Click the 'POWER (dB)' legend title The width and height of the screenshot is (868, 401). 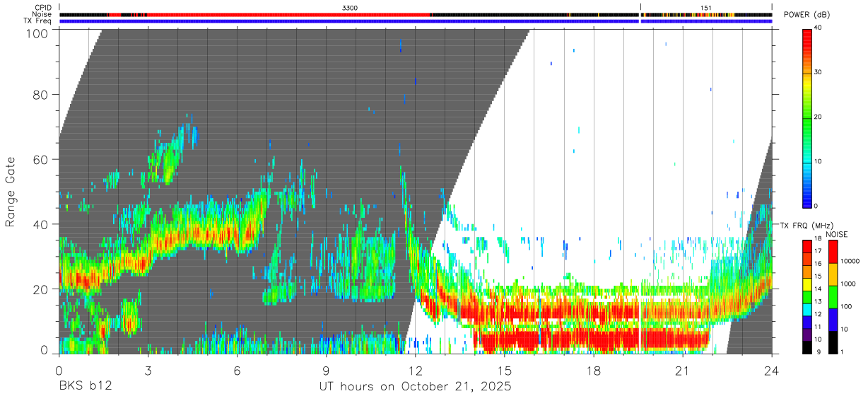point(806,14)
